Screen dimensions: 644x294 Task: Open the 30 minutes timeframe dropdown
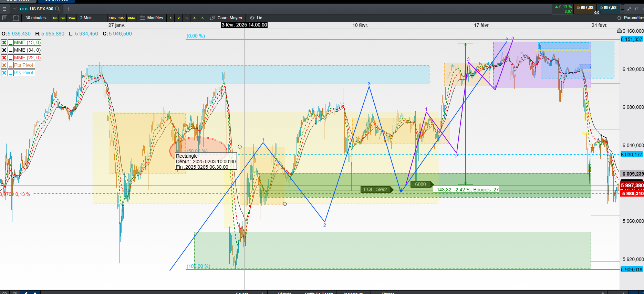pyautogui.click(x=35, y=18)
